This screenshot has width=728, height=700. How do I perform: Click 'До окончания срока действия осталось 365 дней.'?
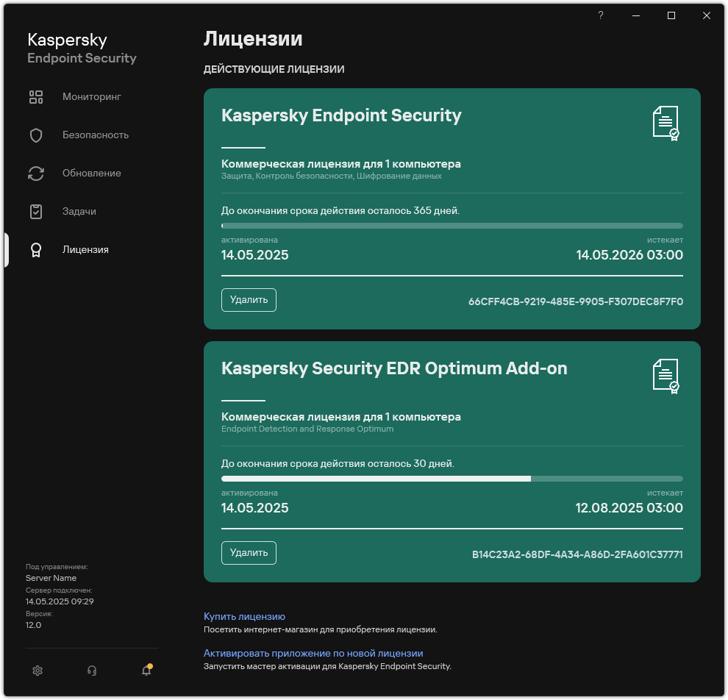coord(340,211)
